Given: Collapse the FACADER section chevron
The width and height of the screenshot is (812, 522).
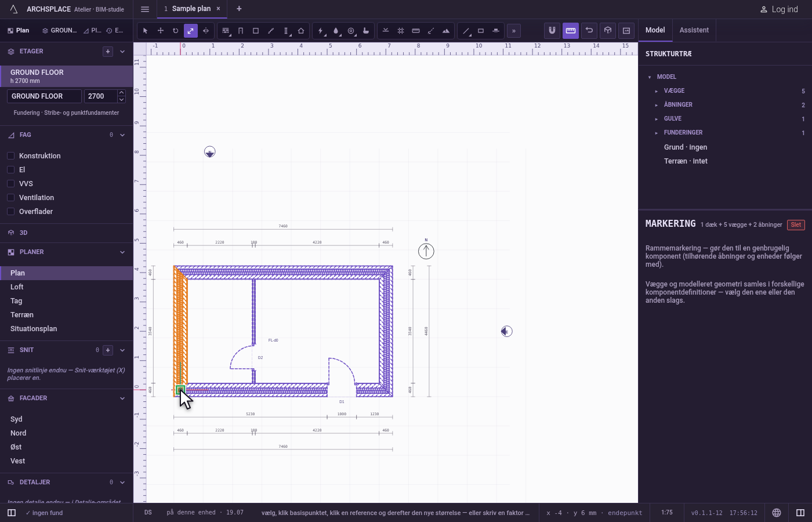Looking at the screenshot, I should click(x=122, y=398).
